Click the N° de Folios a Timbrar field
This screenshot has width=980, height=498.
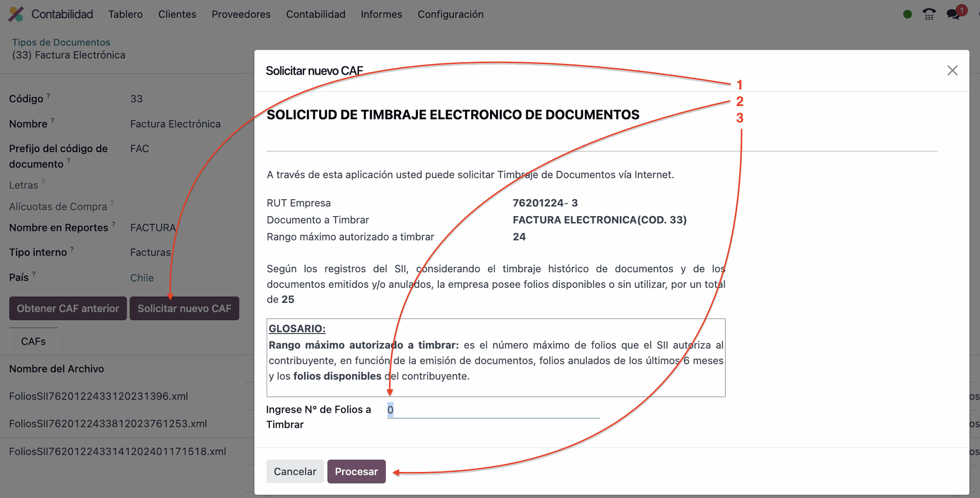point(493,410)
